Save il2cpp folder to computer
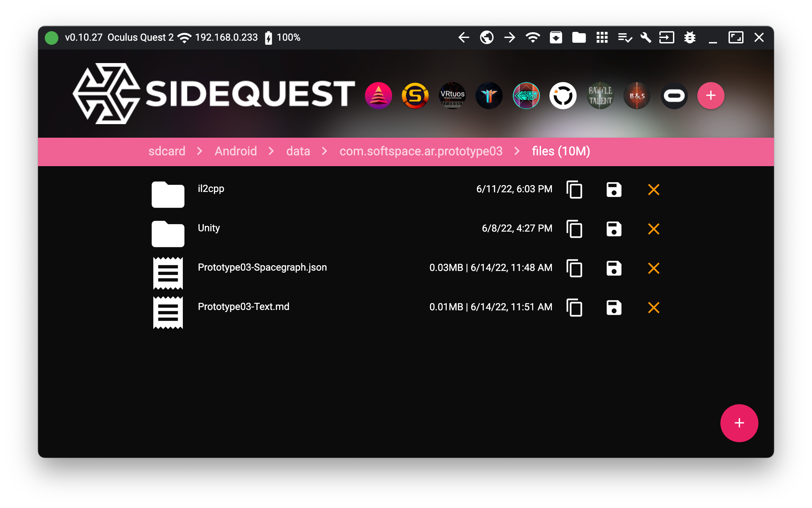Image resolution: width=812 pixels, height=508 pixels. point(614,189)
